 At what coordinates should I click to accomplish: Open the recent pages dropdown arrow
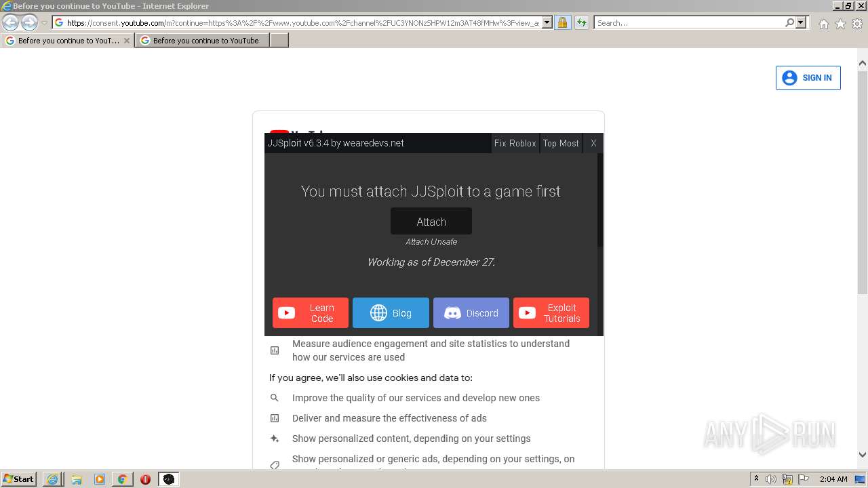(44, 23)
